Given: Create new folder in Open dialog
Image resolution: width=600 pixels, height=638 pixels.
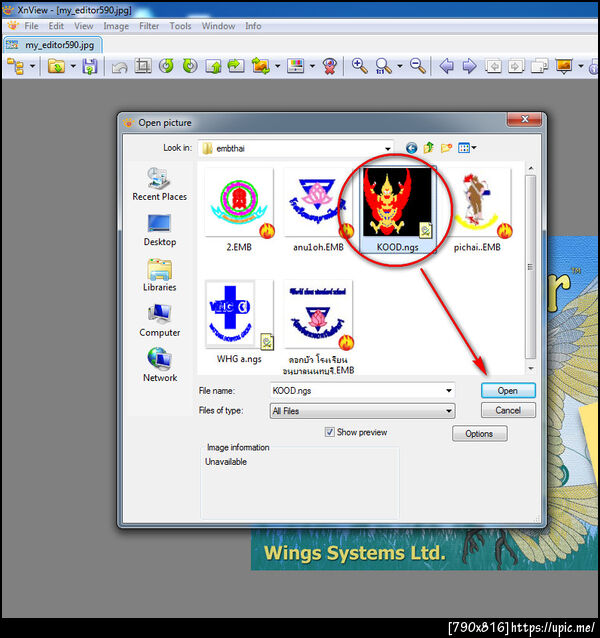Looking at the screenshot, I should pyautogui.click(x=446, y=148).
